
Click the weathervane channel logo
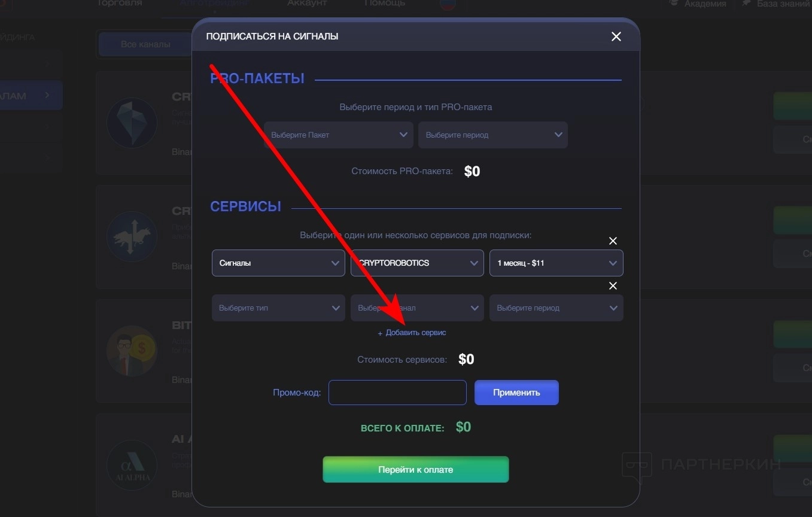click(x=132, y=237)
